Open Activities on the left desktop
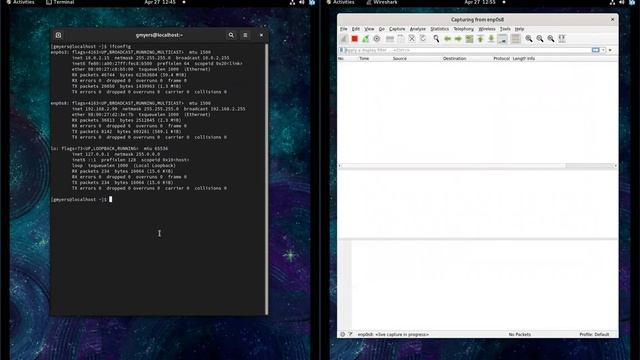Viewport: 640px width, 360px height. tap(20, 2)
